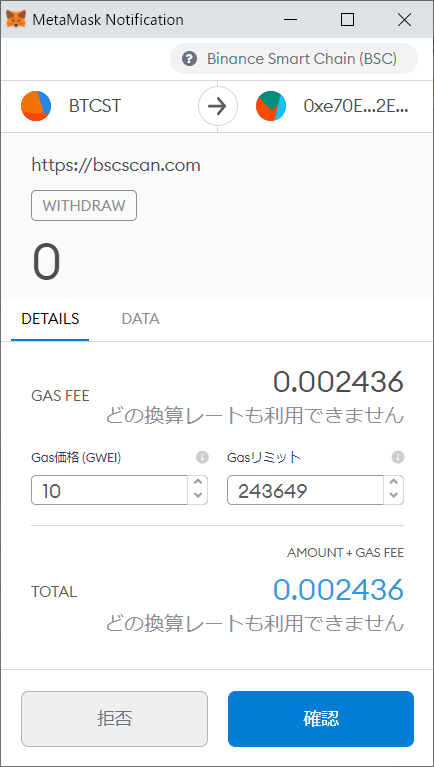
Task: Click the black GAS FEE value 0.002436
Action: (x=338, y=382)
